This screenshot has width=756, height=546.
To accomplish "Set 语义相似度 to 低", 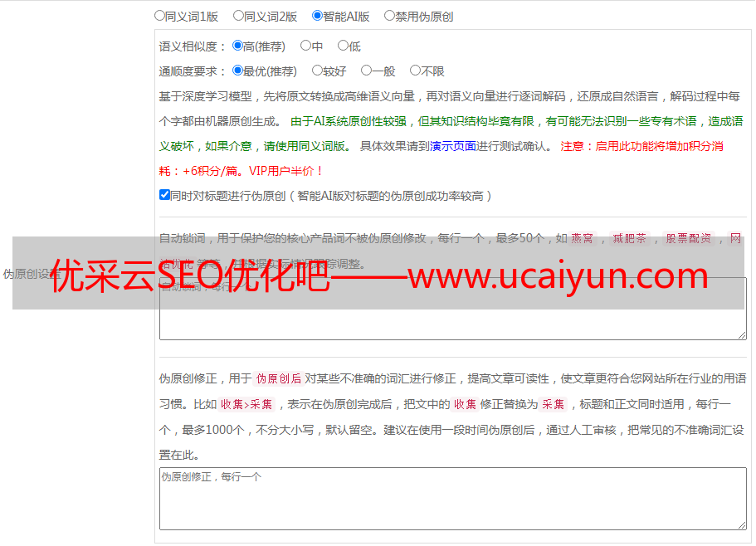I will (x=343, y=46).
